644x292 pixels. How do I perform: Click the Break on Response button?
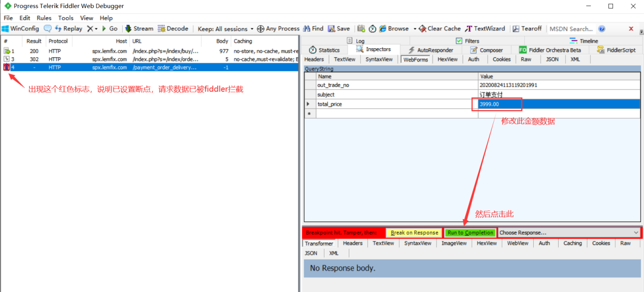click(x=414, y=233)
